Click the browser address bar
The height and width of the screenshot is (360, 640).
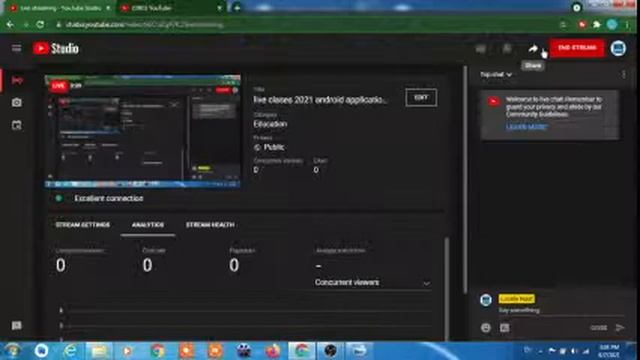click(x=306, y=24)
